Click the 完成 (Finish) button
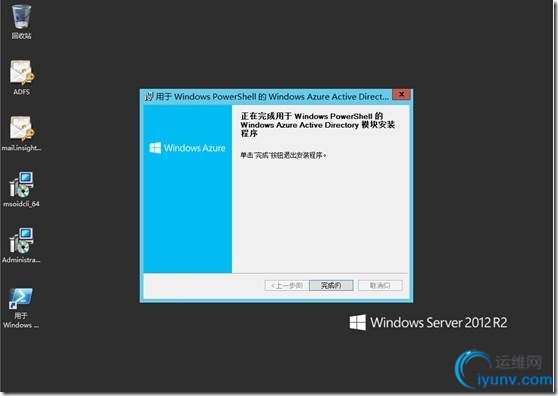This screenshot has height=396, width=558. 331,285
